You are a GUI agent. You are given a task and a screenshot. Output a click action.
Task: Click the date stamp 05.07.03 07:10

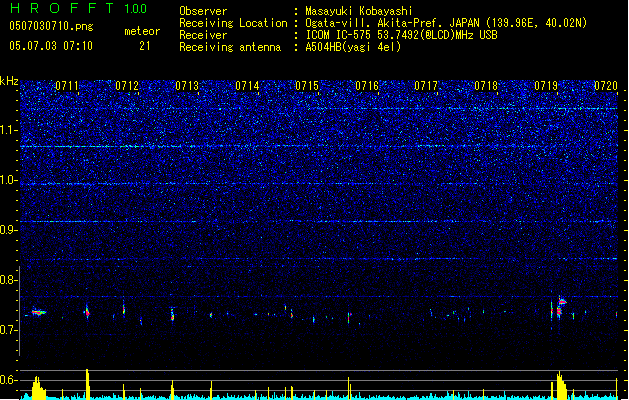tap(51, 46)
